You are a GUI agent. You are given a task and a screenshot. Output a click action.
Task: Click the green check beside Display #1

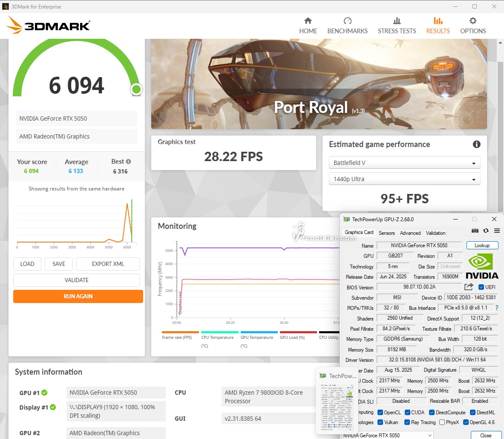pyautogui.click(x=53, y=407)
